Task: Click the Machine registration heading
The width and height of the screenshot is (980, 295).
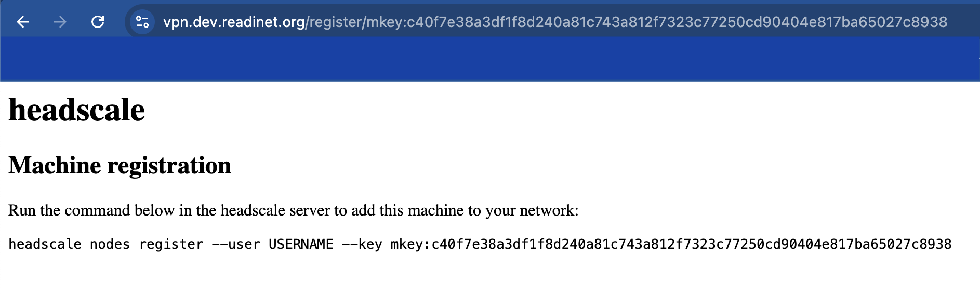Action: point(120,166)
